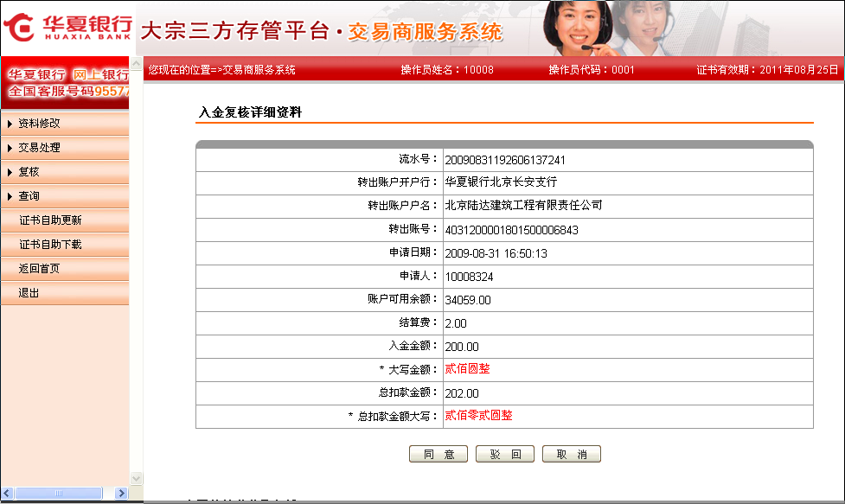Select the red text 贰佰圆整
The height and width of the screenshot is (504, 845).
(x=467, y=369)
